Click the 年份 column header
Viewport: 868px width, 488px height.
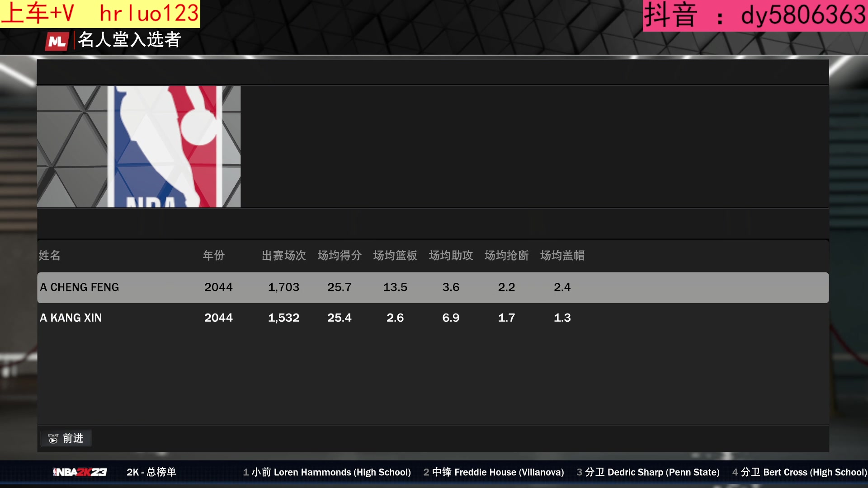(213, 255)
